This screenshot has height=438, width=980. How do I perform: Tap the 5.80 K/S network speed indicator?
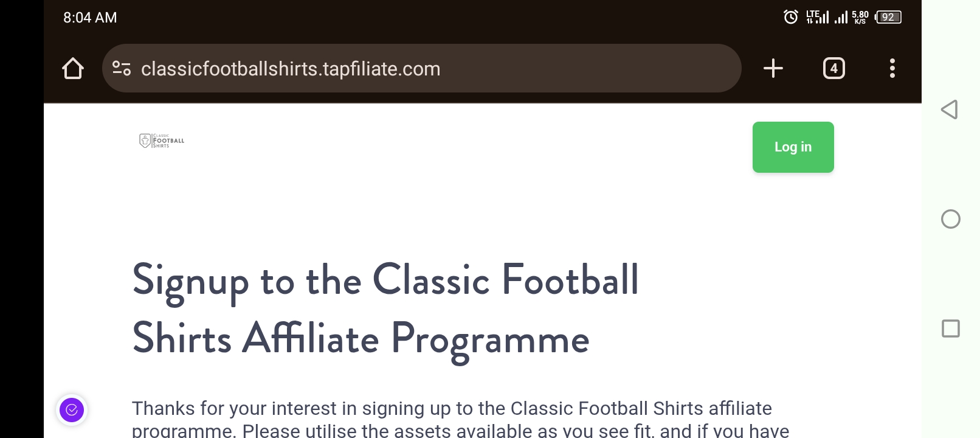[x=860, y=17]
